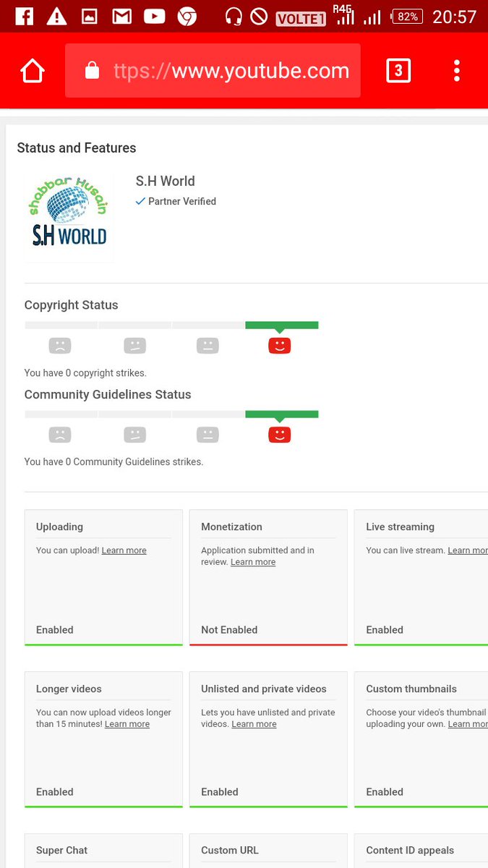
Task: Click the Super Chat card title
Action: (x=61, y=850)
